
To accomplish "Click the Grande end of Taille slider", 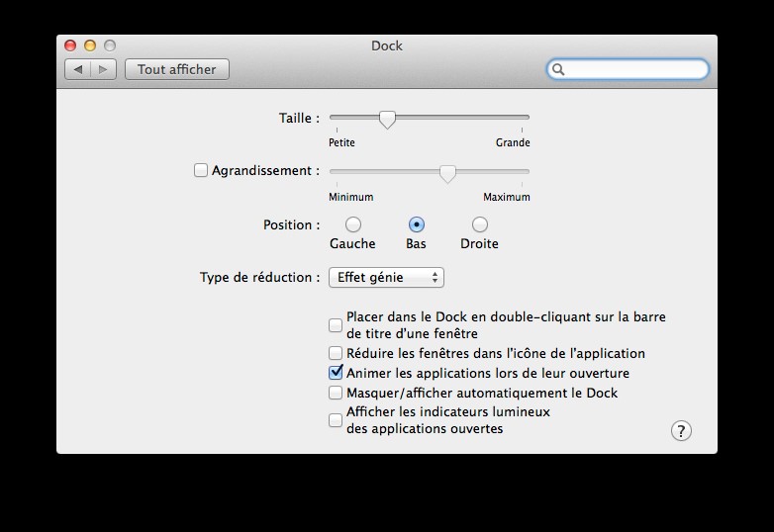I will coord(513,142).
